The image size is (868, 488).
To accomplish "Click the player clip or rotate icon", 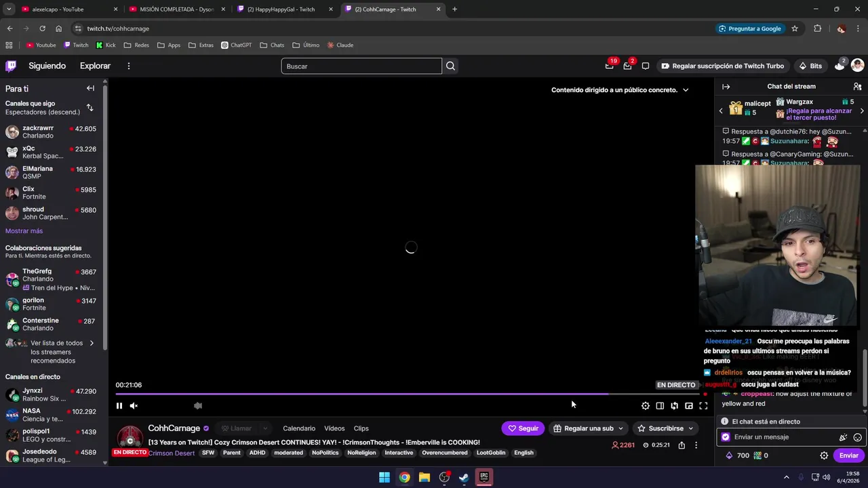I will (x=674, y=406).
